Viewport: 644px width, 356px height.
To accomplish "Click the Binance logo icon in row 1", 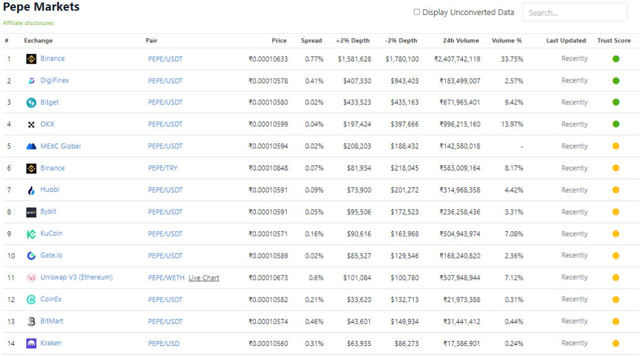I will pos(31,59).
